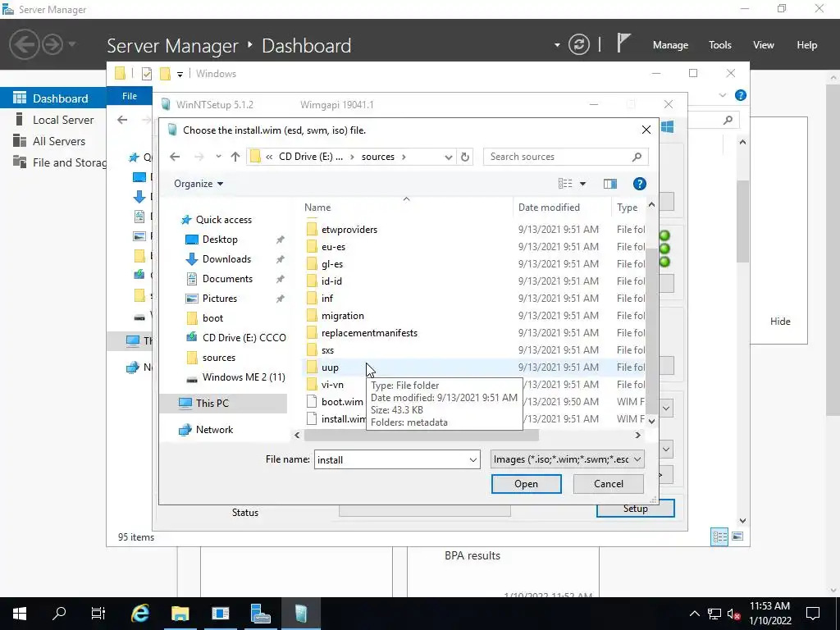Screen dimensions: 840x630
Task: Select the etwproviders folder
Action: (349, 230)
